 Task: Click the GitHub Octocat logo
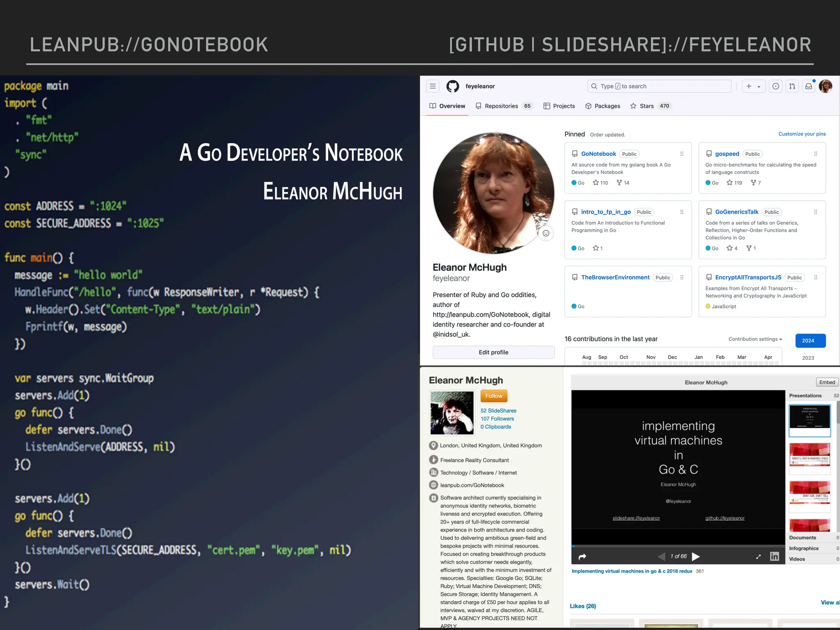point(453,86)
